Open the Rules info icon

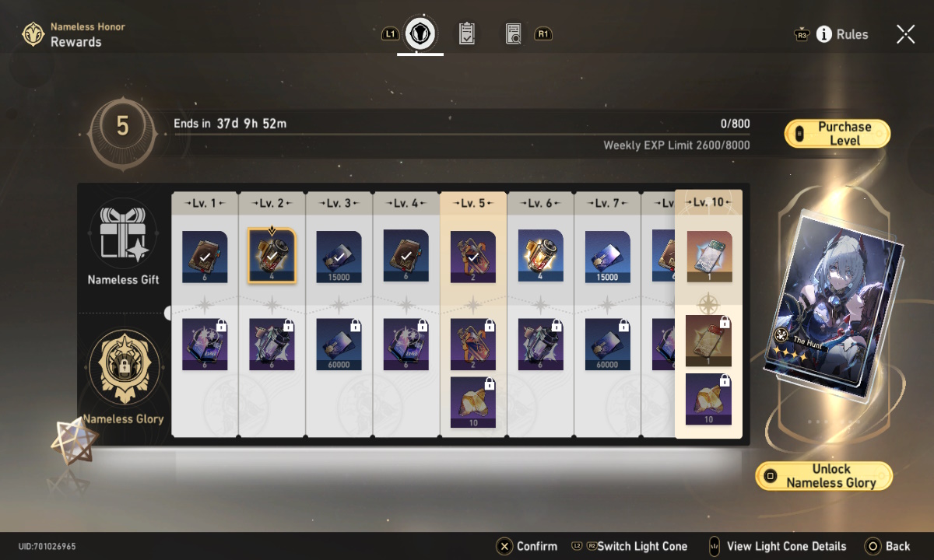(x=824, y=34)
